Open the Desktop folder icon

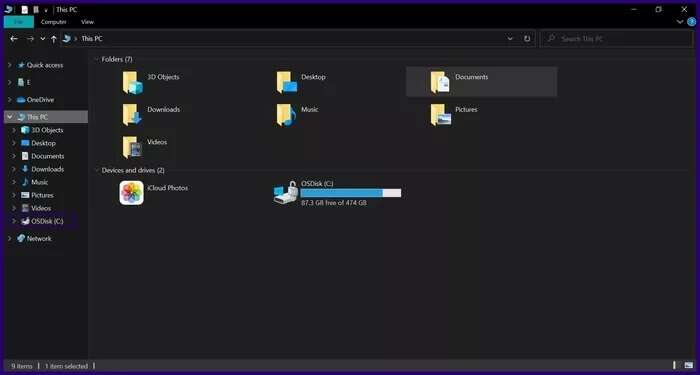click(x=287, y=83)
